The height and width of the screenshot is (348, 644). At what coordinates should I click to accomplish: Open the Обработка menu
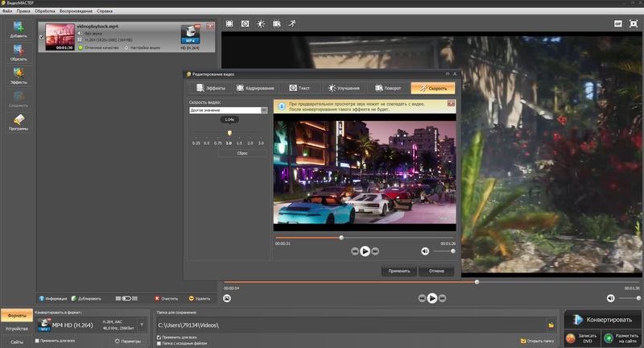(x=45, y=11)
